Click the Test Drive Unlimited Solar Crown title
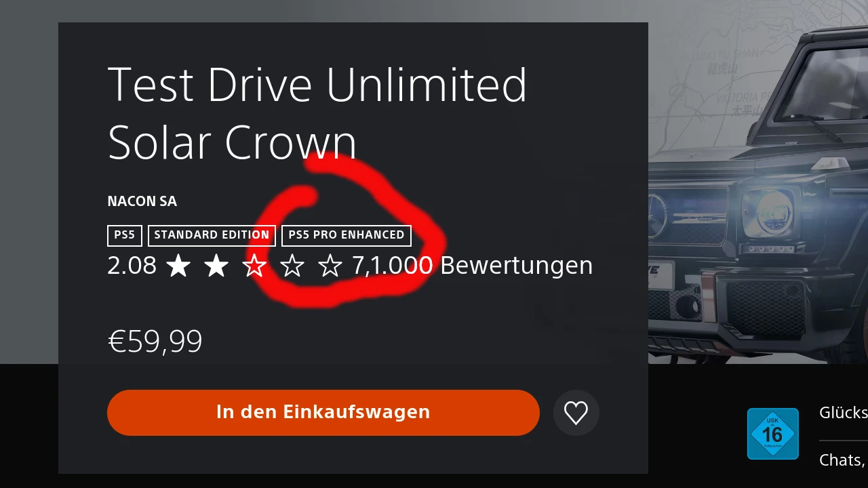 click(x=317, y=113)
